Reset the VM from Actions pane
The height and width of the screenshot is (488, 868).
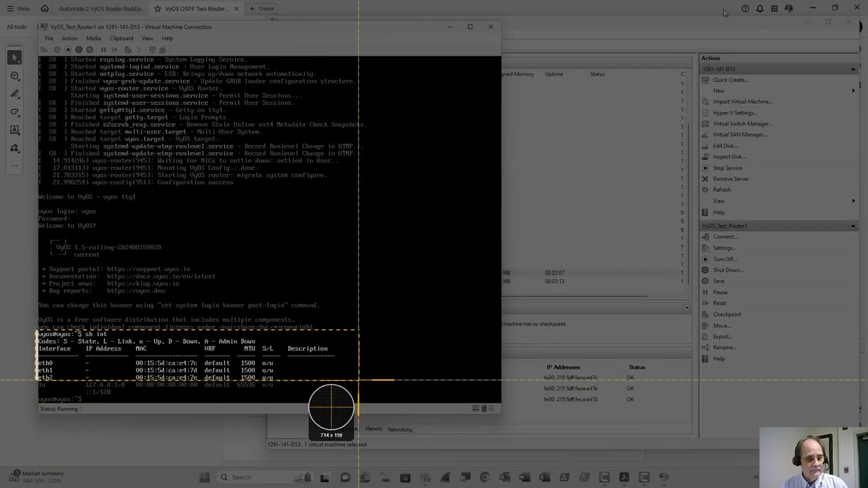point(719,303)
